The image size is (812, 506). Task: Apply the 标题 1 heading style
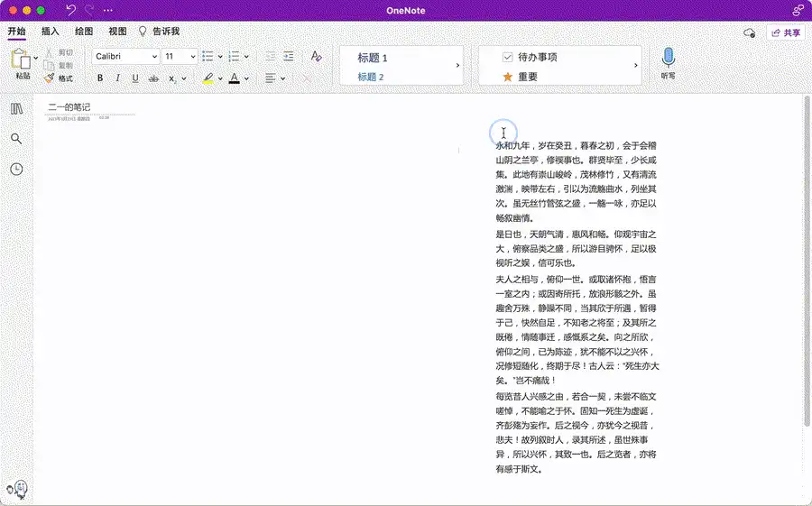pyautogui.click(x=373, y=58)
